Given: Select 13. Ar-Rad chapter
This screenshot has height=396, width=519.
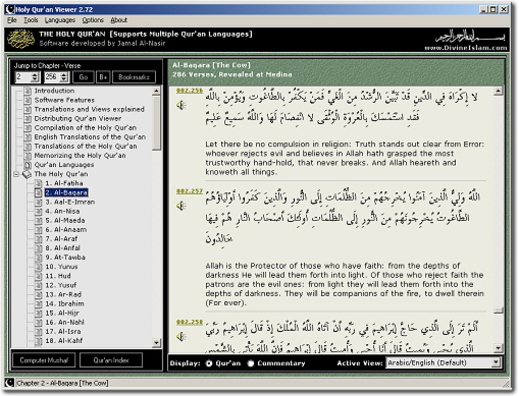Looking at the screenshot, I should click(63, 294).
